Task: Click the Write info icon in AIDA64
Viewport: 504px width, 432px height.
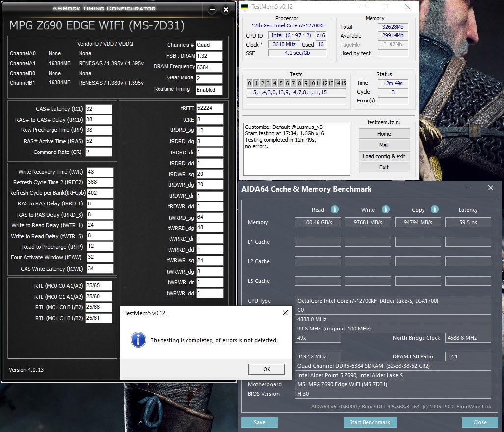Action: coord(385,209)
